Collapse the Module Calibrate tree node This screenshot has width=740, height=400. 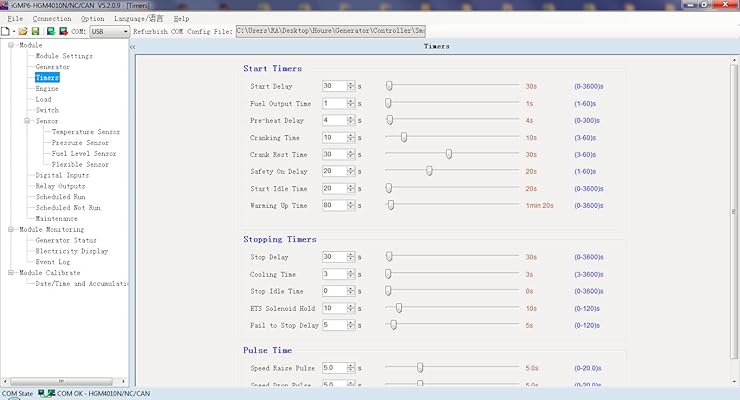(10, 273)
